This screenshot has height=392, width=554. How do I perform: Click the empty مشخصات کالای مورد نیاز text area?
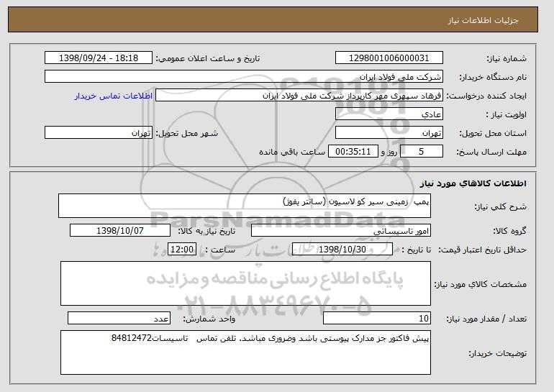point(245,283)
